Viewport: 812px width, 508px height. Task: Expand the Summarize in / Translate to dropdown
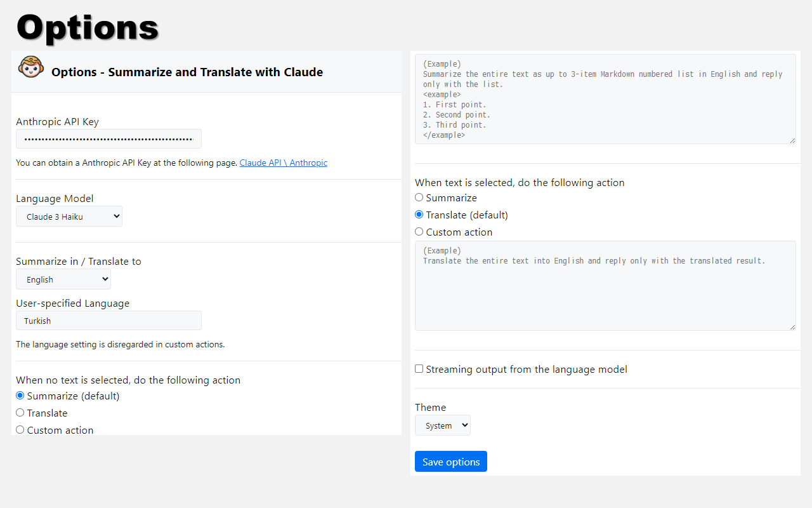tap(63, 279)
